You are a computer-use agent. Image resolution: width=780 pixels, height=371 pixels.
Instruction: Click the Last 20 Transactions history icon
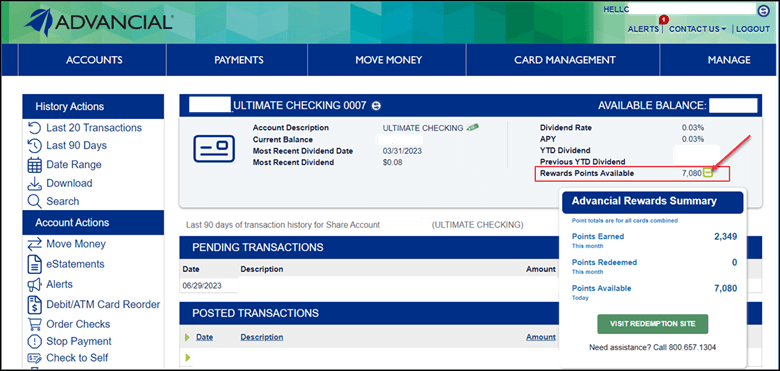point(34,128)
